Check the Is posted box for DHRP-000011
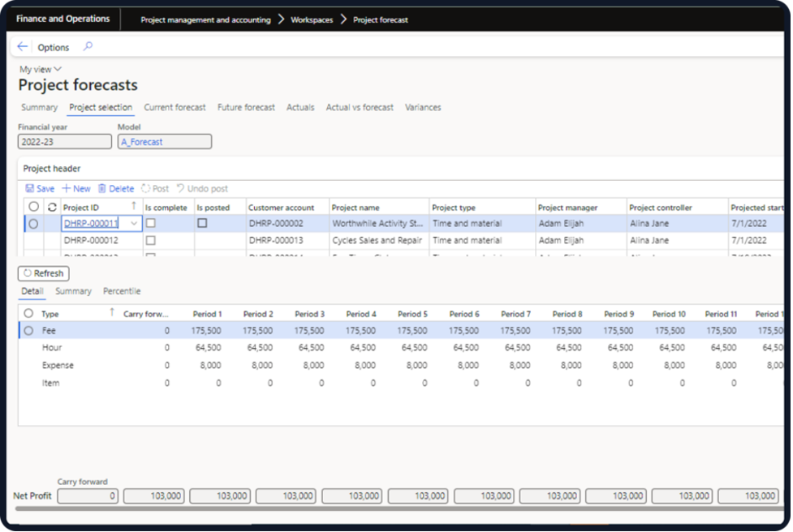This screenshot has width=793, height=532. point(203,223)
